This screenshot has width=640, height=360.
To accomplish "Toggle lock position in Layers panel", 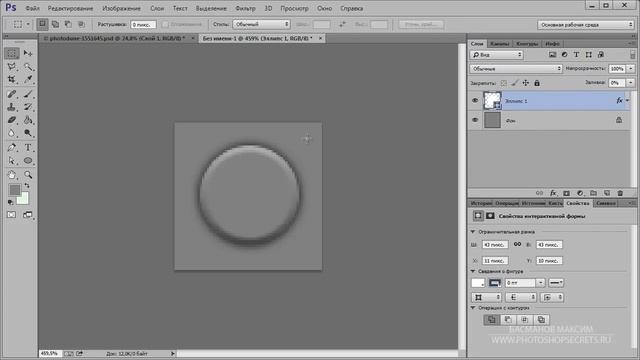I will click(526, 83).
